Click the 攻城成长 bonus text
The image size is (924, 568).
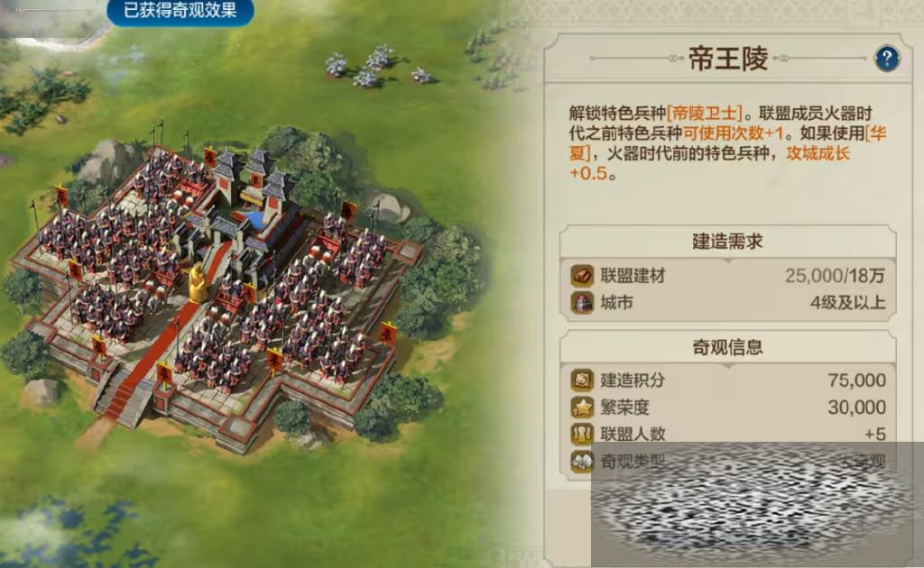[x=818, y=153]
